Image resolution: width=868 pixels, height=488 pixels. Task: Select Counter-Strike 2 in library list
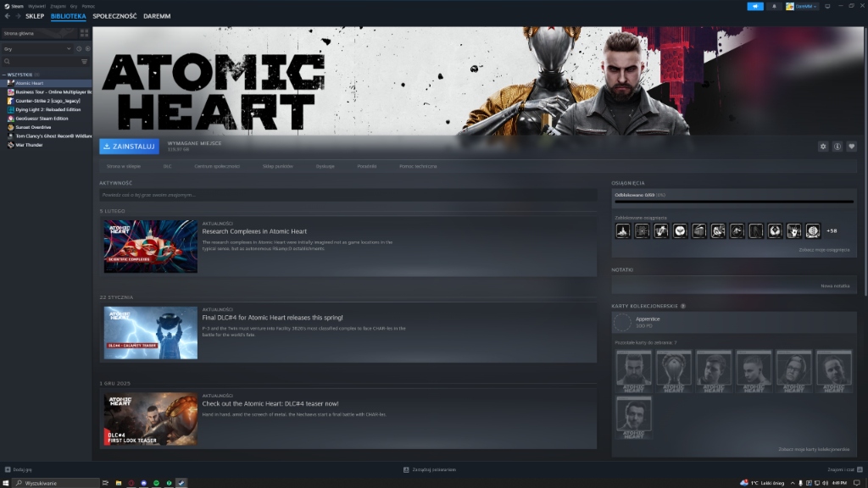[47, 101]
